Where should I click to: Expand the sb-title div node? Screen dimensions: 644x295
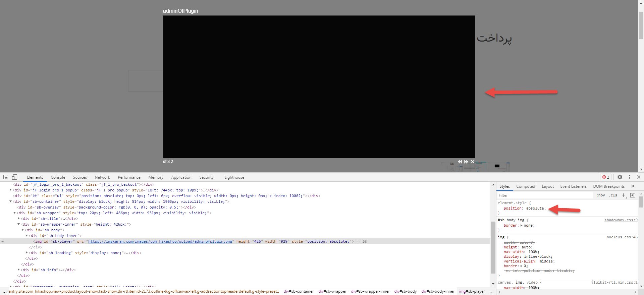18,219
